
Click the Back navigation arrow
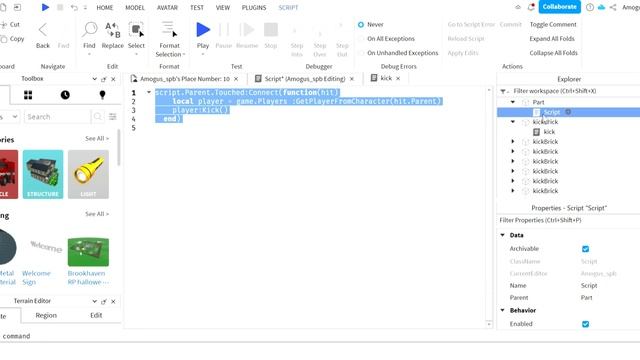click(x=42, y=30)
